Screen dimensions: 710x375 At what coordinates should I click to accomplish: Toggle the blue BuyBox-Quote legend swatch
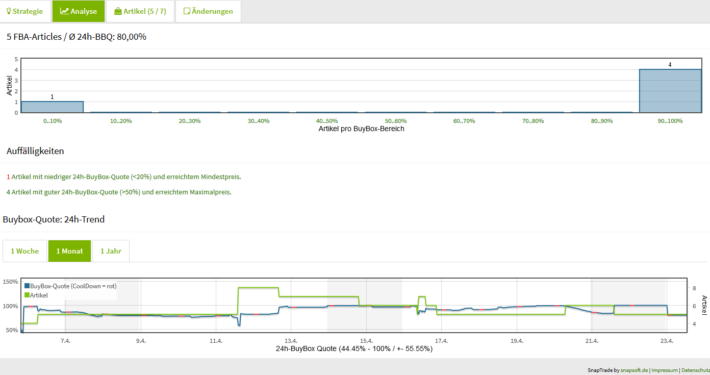pyautogui.click(x=27, y=286)
